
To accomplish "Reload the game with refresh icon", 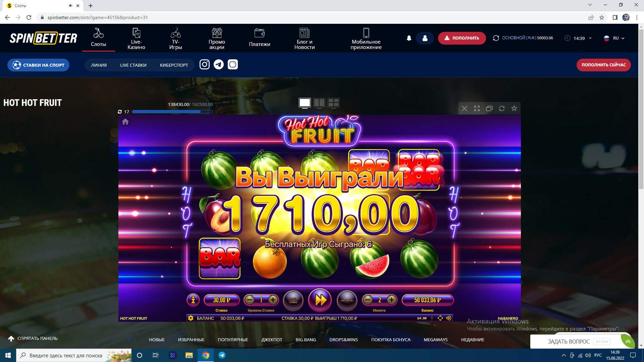I will pos(501,108).
